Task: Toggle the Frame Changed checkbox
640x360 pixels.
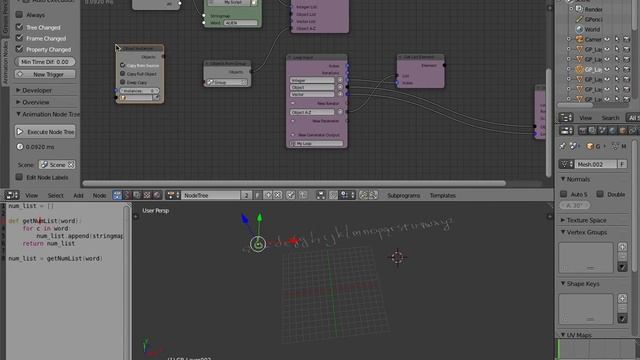Action: [19, 38]
